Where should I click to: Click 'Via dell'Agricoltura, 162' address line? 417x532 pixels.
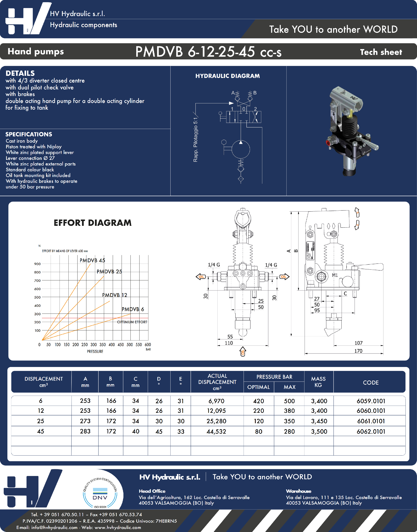pos(194,497)
